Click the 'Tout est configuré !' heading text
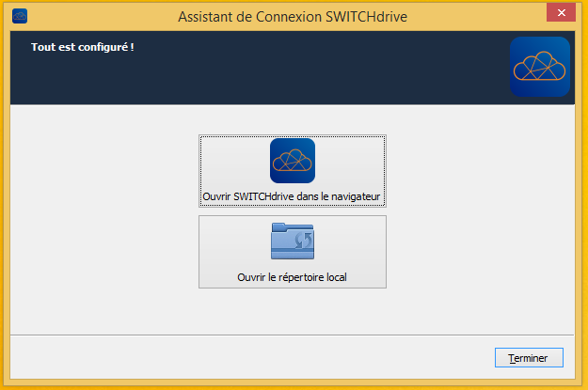Image resolution: width=588 pixels, height=390 pixels. pyautogui.click(x=83, y=46)
